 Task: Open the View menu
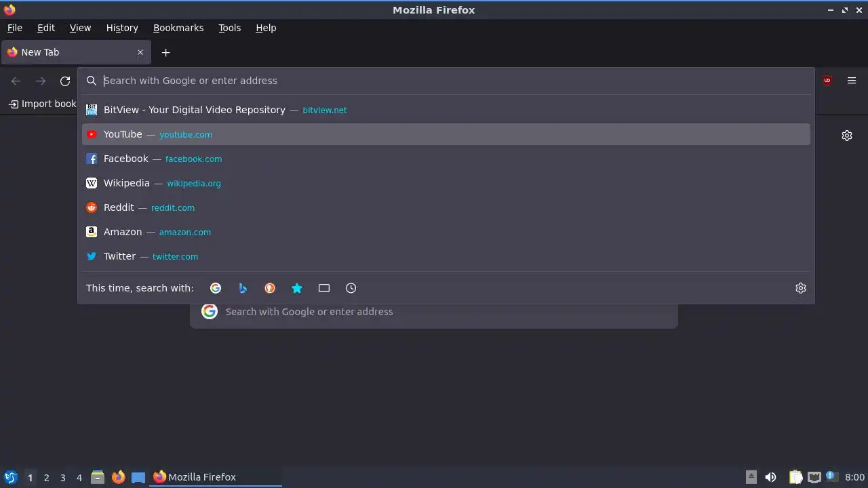(80, 28)
